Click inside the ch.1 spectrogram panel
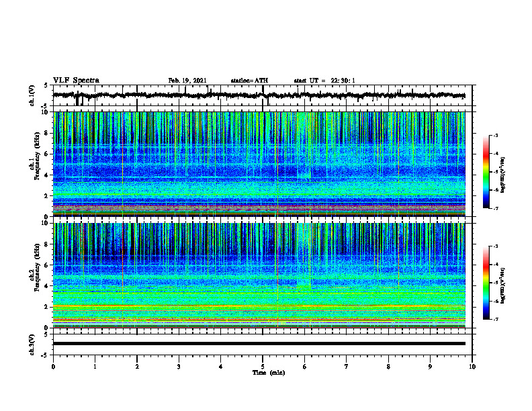Screen dimensions: 532x411 [x=259, y=164]
